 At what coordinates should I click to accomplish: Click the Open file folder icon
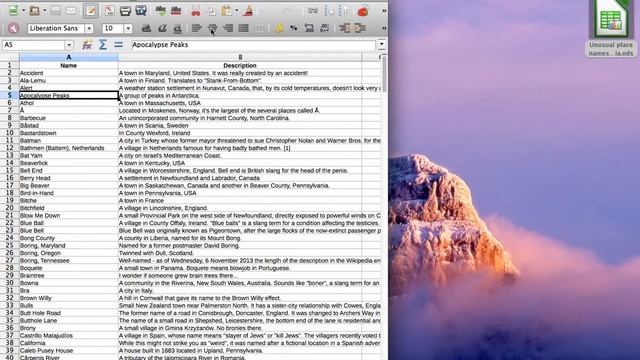[34, 11]
